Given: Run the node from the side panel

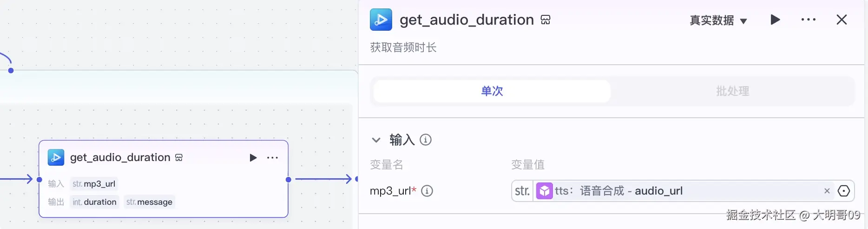Looking at the screenshot, I should click(775, 20).
